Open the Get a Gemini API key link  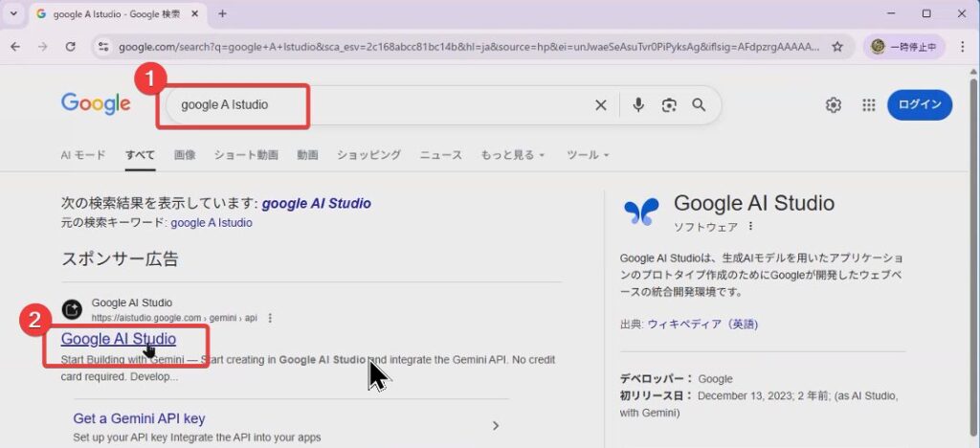[x=139, y=418]
